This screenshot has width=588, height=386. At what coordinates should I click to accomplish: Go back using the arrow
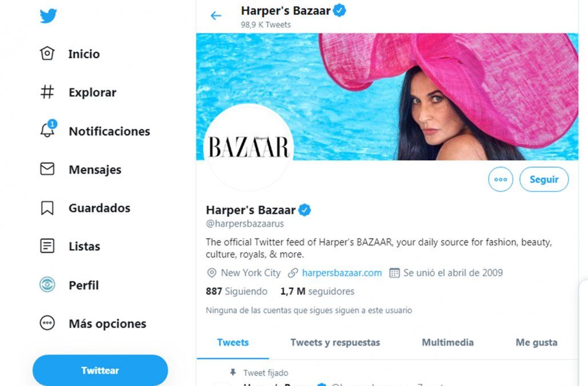click(215, 15)
